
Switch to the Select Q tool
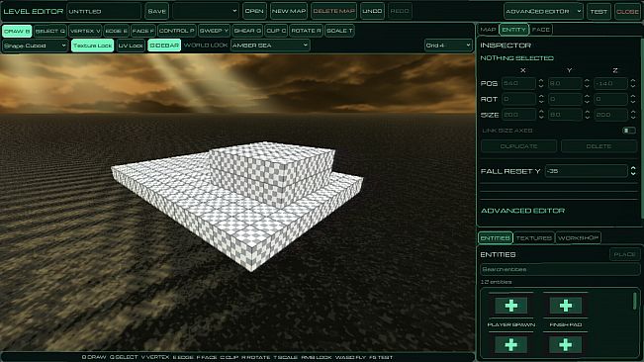pos(50,31)
